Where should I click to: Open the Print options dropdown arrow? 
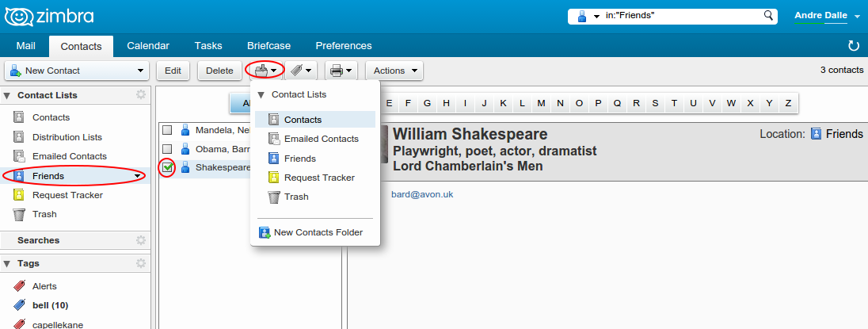[350, 71]
